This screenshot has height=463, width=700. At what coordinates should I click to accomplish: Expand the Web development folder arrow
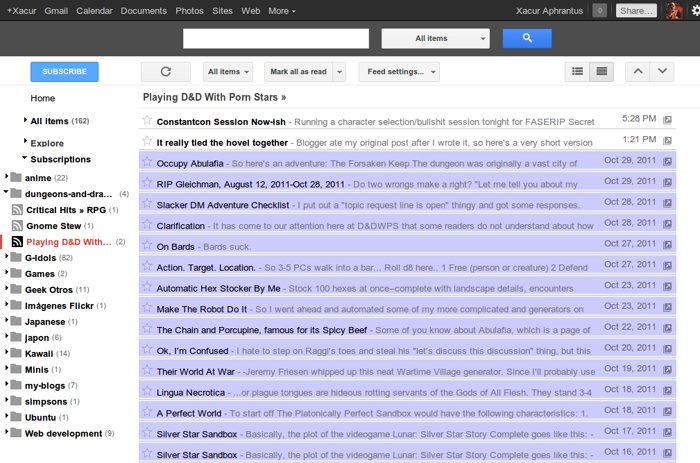(6, 432)
